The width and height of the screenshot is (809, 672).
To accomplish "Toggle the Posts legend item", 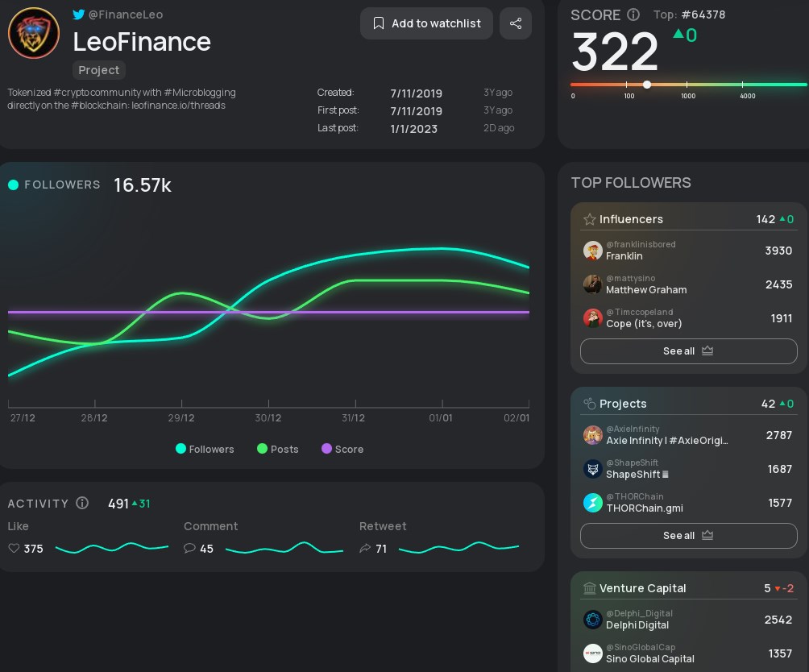I will (277, 449).
